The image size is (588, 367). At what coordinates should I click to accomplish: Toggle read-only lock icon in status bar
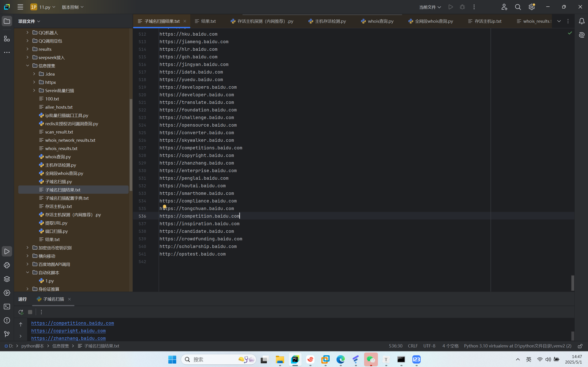(580, 346)
